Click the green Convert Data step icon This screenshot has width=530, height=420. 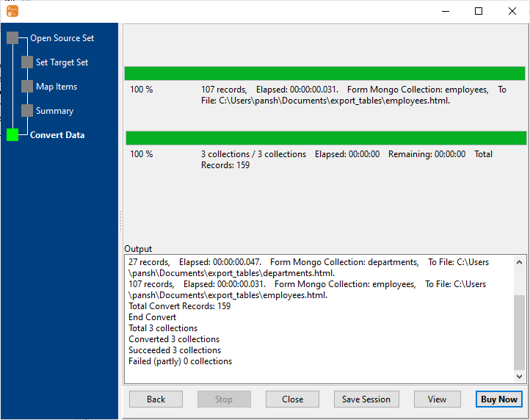pyautogui.click(x=12, y=135)
